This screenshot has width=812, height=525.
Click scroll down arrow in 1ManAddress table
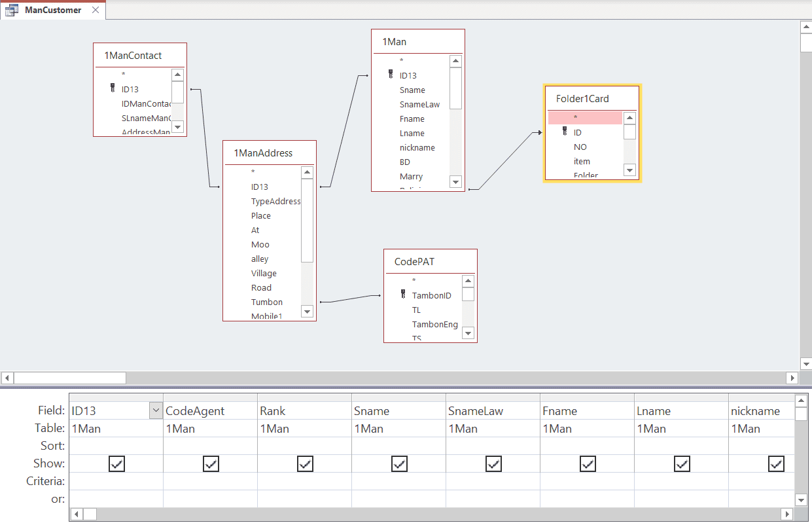pos(307,312)
